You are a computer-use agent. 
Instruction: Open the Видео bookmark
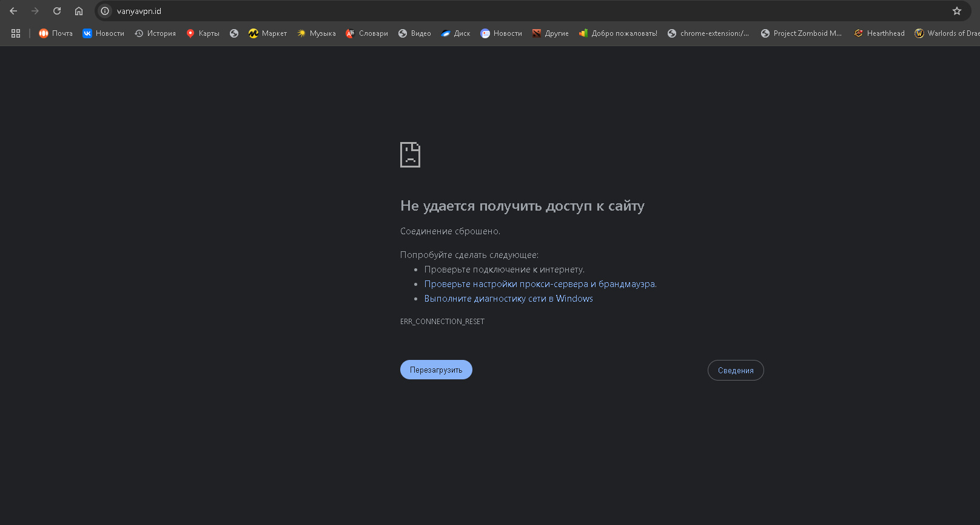click(x=415, y=33)
